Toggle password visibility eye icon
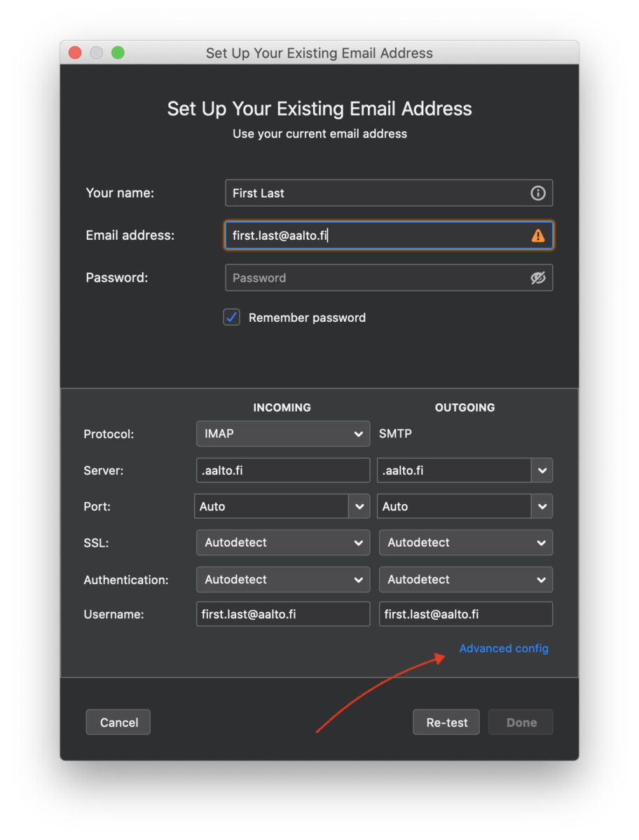Screen dimensions: 639x840 click(x=537, y=278)
